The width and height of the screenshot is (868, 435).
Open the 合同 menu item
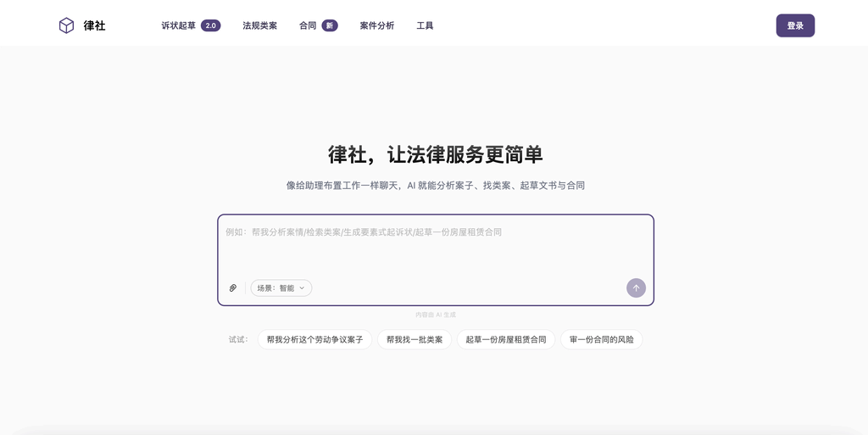coord(308,25)
